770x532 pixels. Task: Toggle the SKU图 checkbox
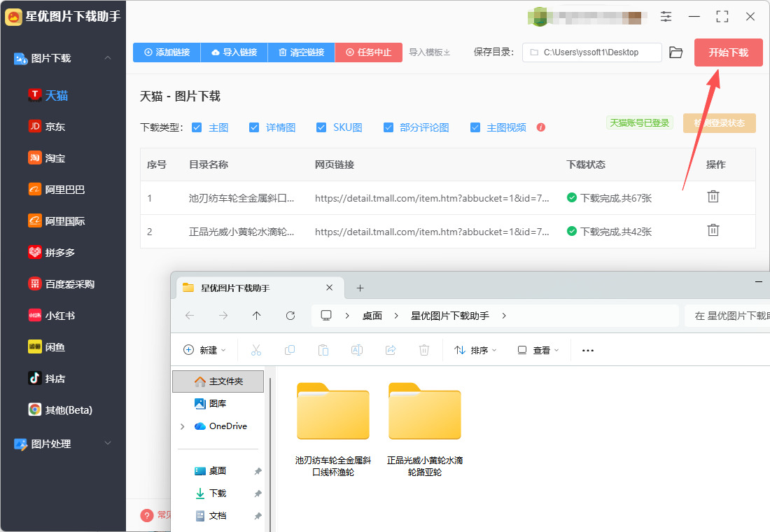[321, 127]
